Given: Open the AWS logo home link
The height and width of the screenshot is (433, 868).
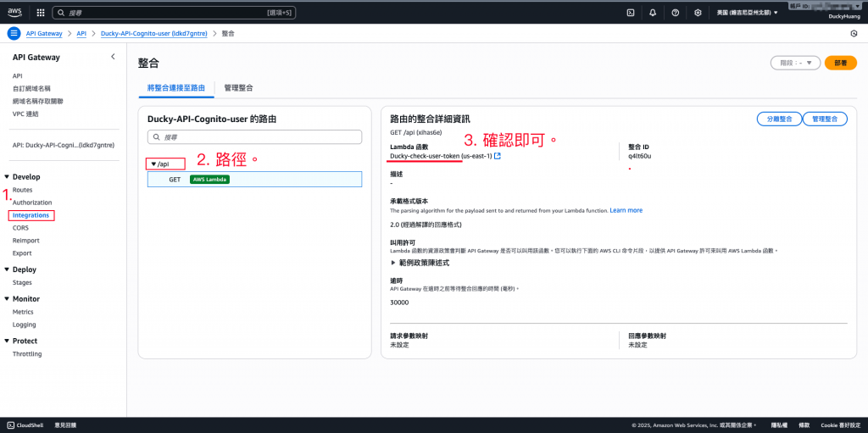Looking at the screenshot, I should [x=14, y=12].
